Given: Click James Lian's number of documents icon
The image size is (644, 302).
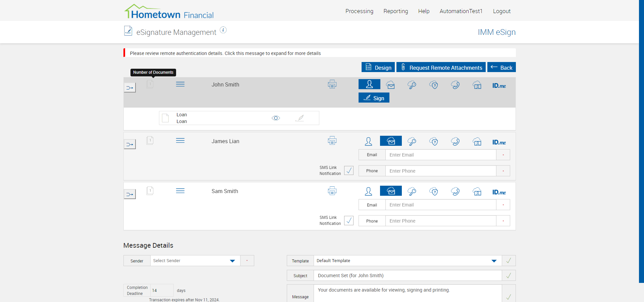Looking at the screenshot, I should click(x=150, y=140).
